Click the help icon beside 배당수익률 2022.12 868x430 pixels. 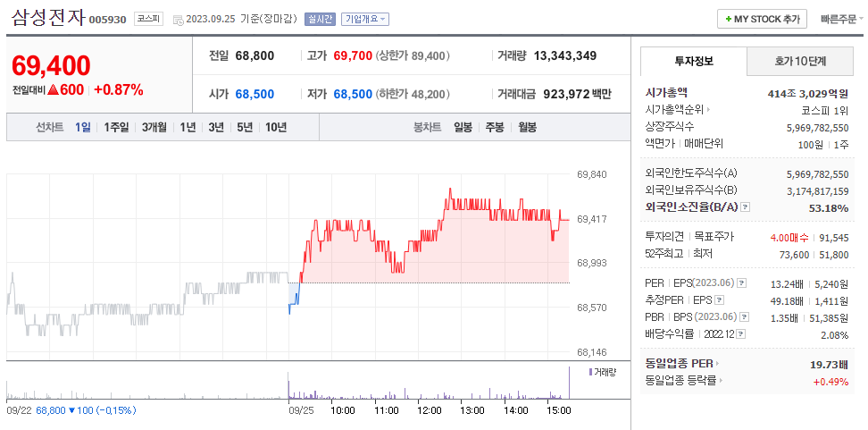(740, 334)
